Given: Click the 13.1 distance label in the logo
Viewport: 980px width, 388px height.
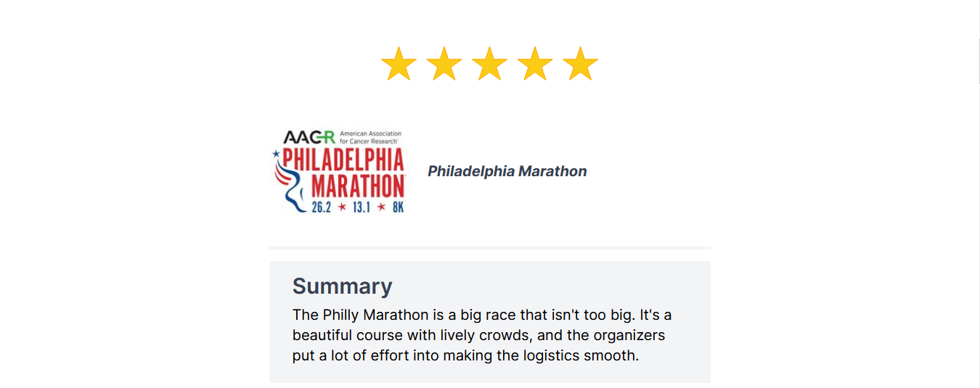Looking at the screenshot, I should coord(362,207).
